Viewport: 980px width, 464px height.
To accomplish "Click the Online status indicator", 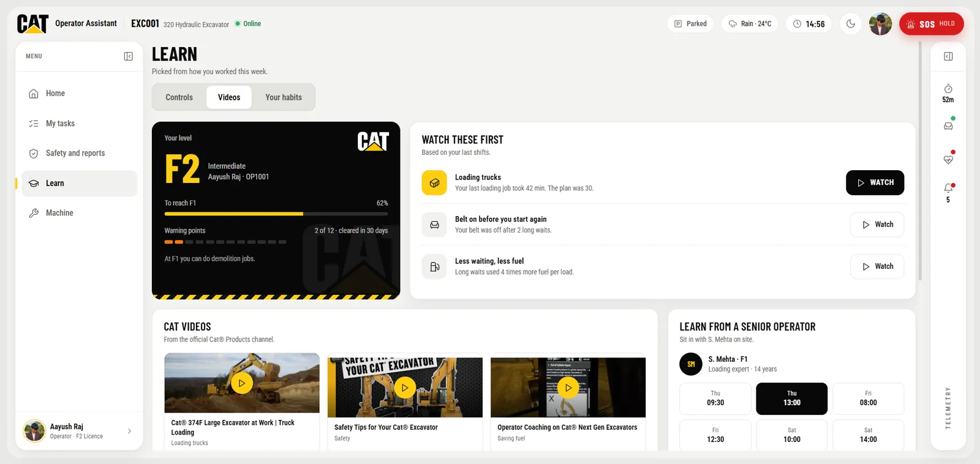I will [248, 24].
